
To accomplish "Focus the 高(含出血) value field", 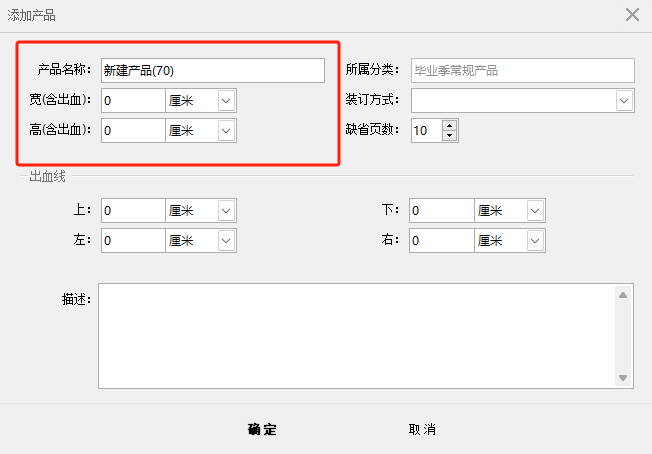I will pyautogui.click(x=133, y=131).
